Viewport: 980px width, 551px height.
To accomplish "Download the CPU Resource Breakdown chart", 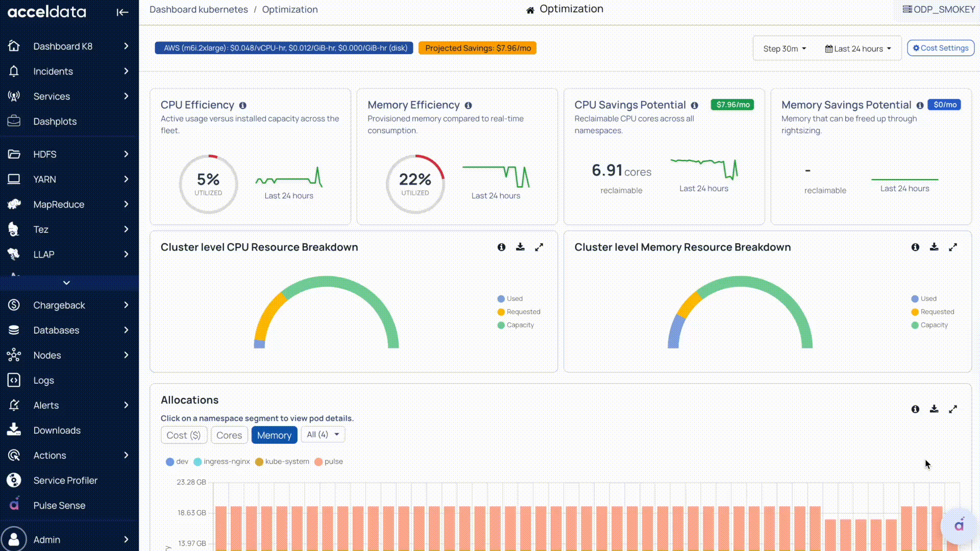I will 520,247.
